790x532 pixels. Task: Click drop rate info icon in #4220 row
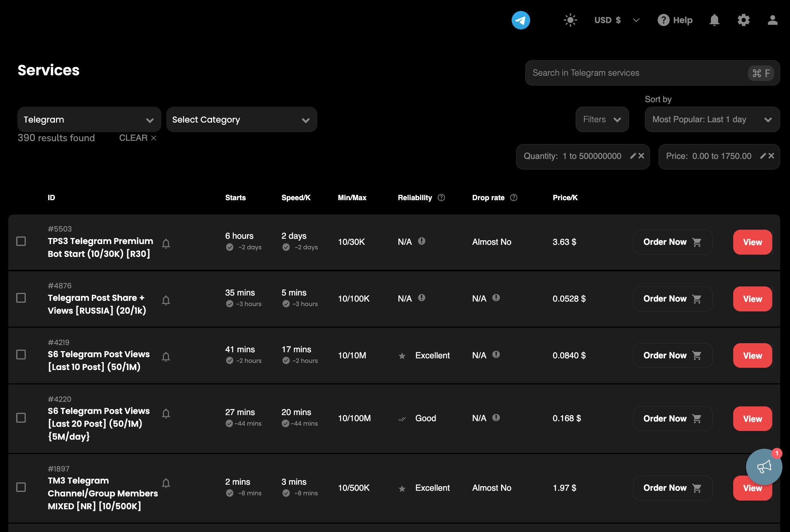496,418
